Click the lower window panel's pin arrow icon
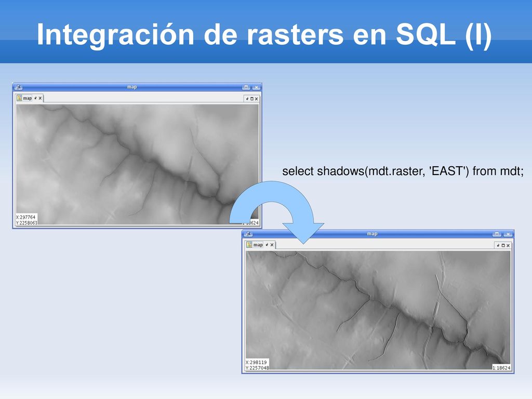The width and height of the screenshot is (532, 399). 498,245
